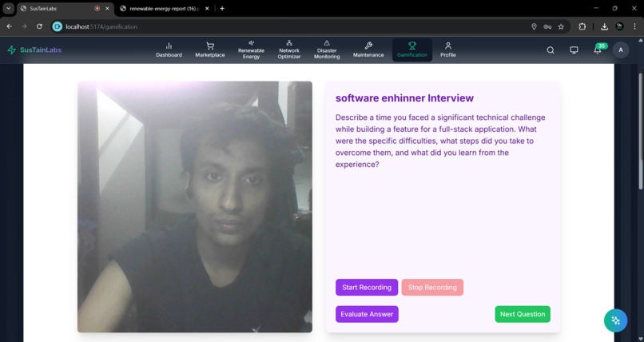The image size is (644, 342).
Task: Open the Dashboard nav item
Action: click(x=169, y=50)
